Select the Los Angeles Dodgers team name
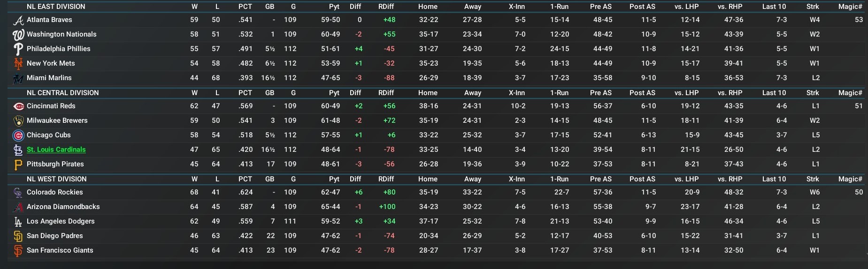Image resolution: width=868 pixels, height=269 pixels. point(61,221)
